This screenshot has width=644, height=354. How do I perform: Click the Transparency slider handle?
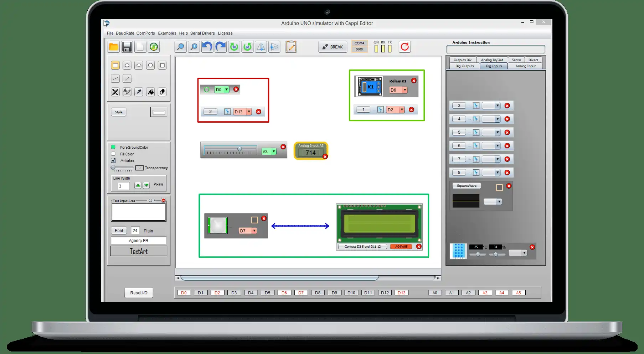click(113, 167)
